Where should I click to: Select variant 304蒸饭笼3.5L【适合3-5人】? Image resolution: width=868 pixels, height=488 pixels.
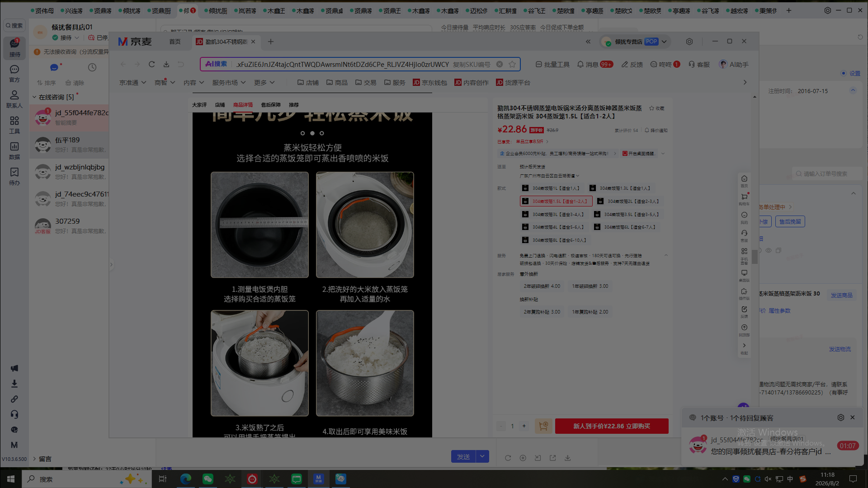(627, 214)
